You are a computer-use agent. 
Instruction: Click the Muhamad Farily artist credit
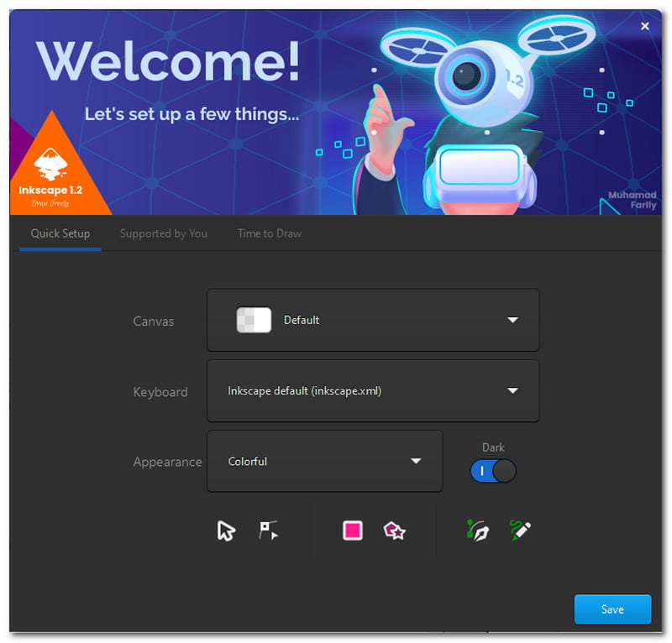click(x=633, y=200)
